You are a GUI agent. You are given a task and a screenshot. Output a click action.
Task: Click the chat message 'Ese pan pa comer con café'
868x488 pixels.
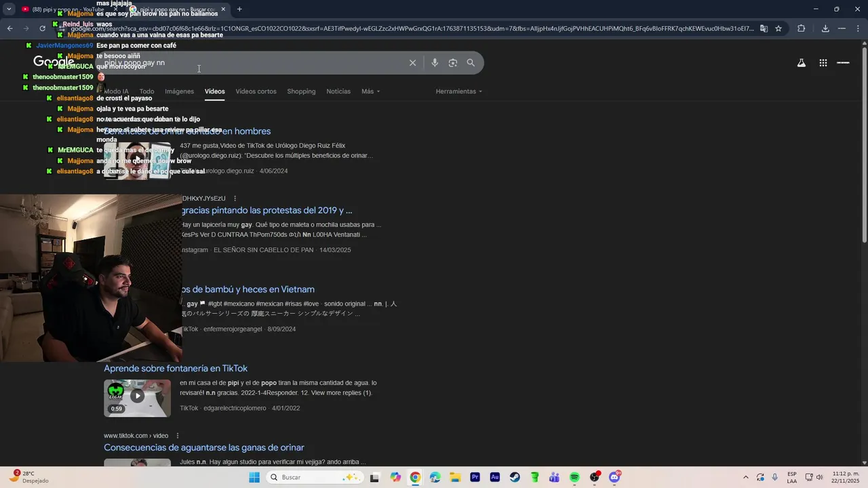coord(136,45)
